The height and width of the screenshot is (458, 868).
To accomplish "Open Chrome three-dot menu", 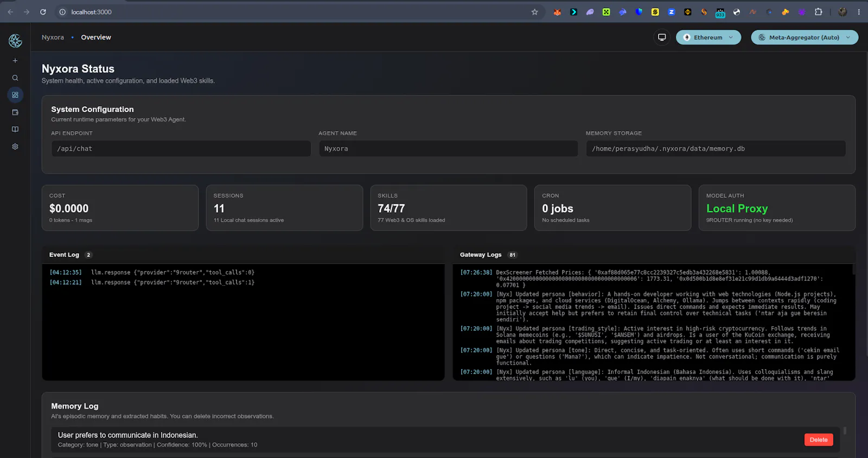I will click(859, 12).
